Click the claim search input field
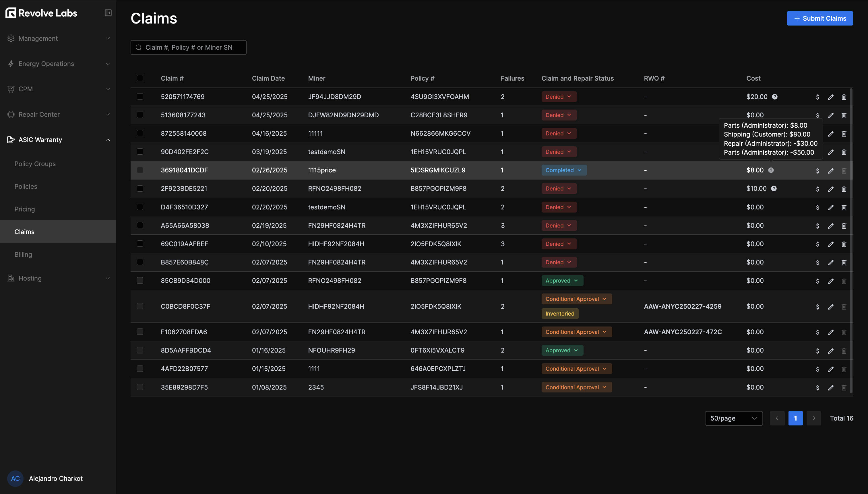 [188, 47]
